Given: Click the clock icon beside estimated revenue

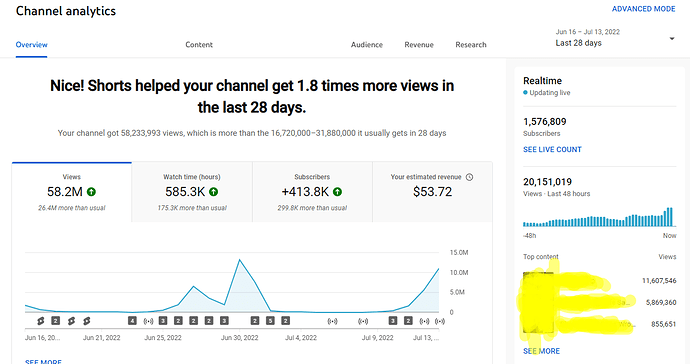Looking at the screenshot, I should click(x=470, y=177).
